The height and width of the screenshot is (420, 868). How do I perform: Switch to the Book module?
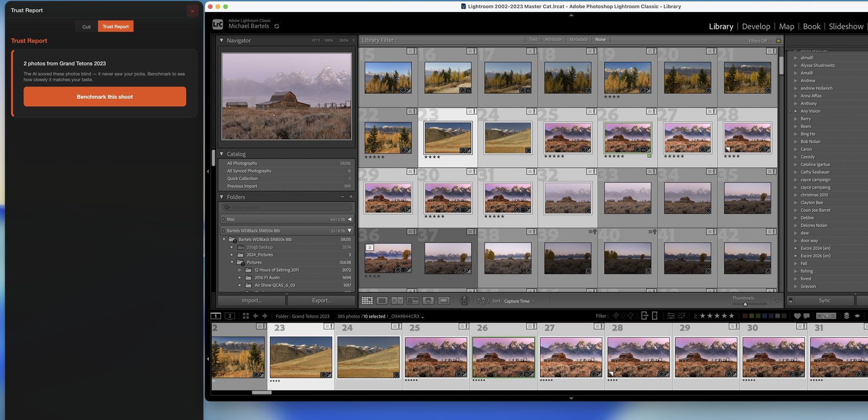tap(812, 27)
